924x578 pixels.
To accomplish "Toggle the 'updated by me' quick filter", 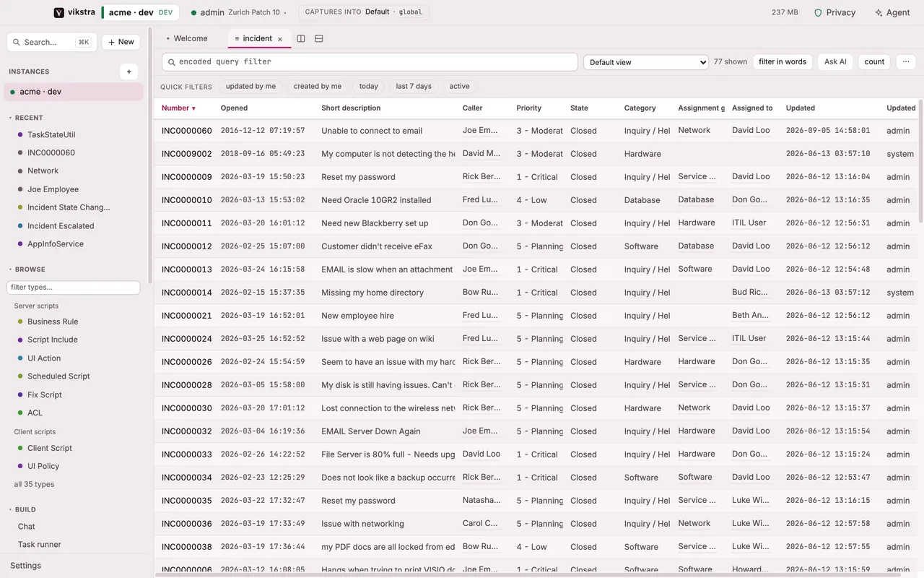I will [250, 86].
